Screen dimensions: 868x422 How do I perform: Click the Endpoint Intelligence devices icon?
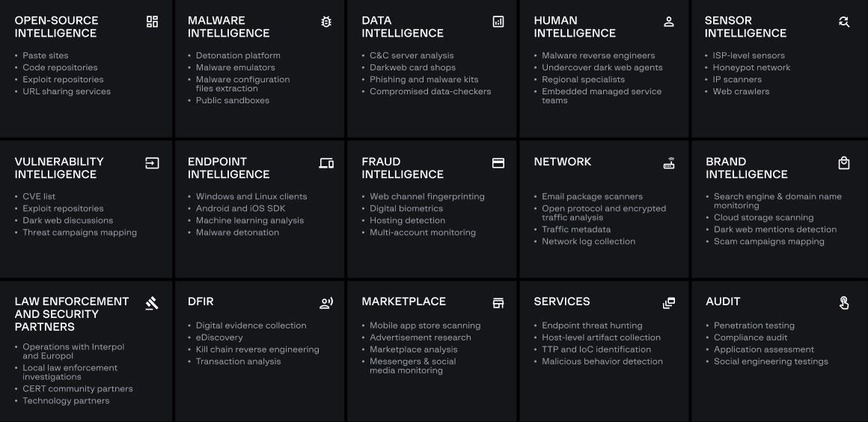point(326,163)
